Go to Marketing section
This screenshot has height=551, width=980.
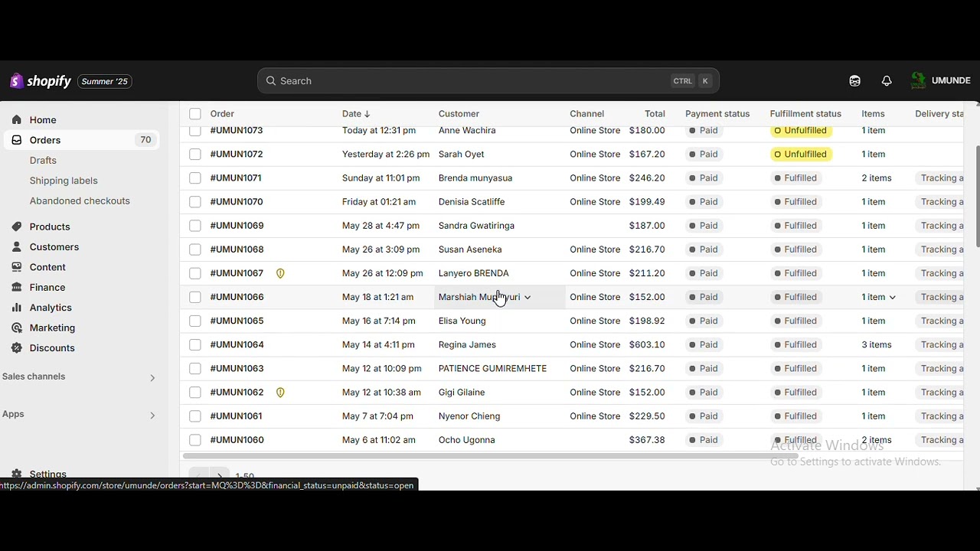(x=52, y=328)
